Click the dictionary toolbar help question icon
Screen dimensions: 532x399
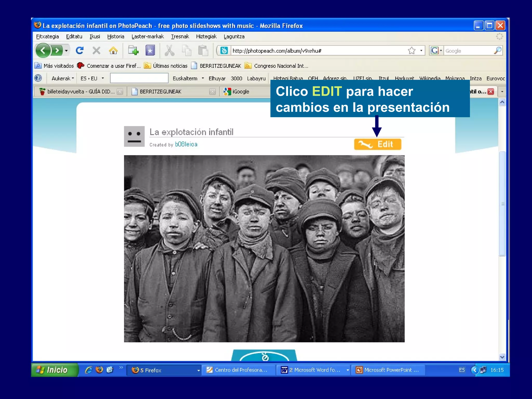coord(38,78)
